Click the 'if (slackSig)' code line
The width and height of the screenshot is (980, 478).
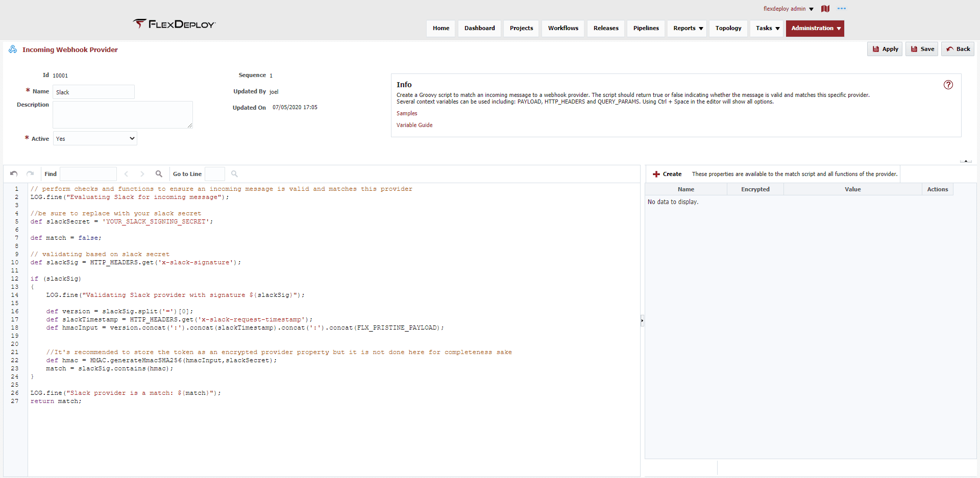[56, 279]
